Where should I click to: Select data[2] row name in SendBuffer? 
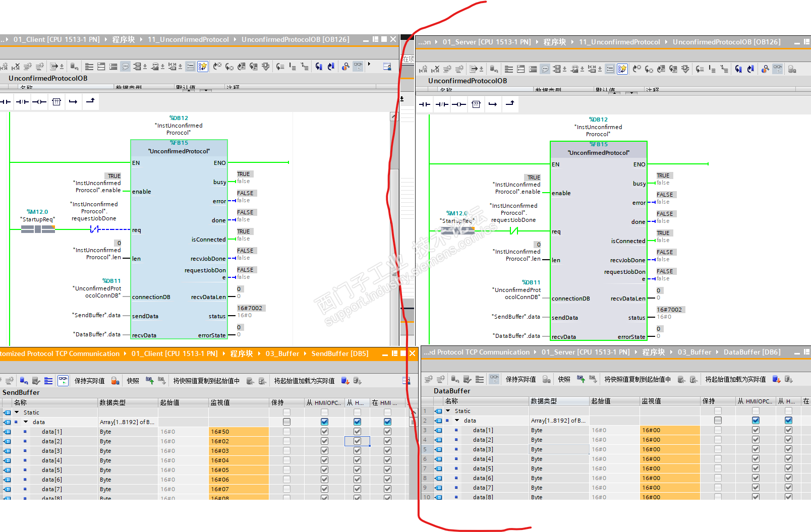(x=52, y=441)
